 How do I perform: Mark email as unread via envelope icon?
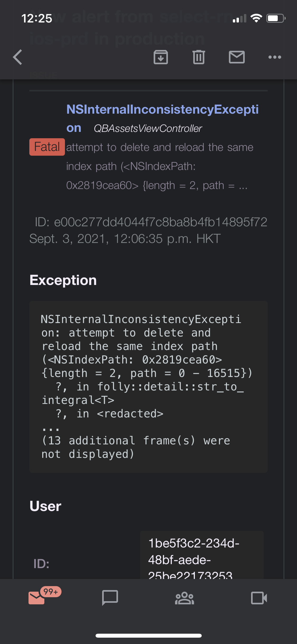pyautogui.click(x=237, y=57)
